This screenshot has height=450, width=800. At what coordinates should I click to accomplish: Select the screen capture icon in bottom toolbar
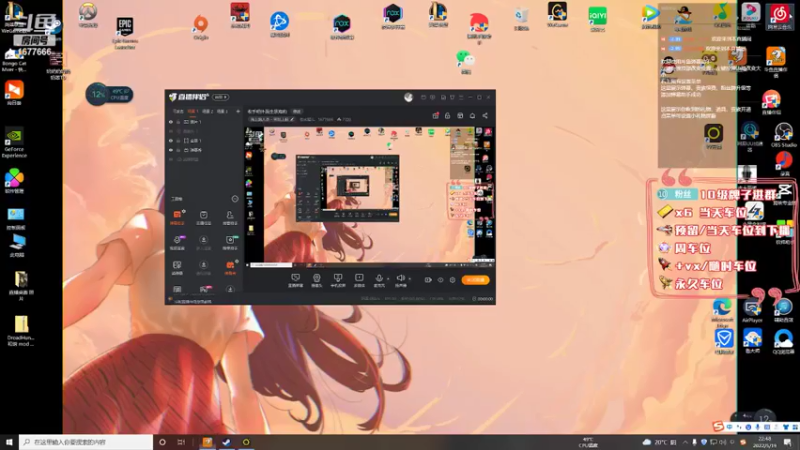(295, 278)
